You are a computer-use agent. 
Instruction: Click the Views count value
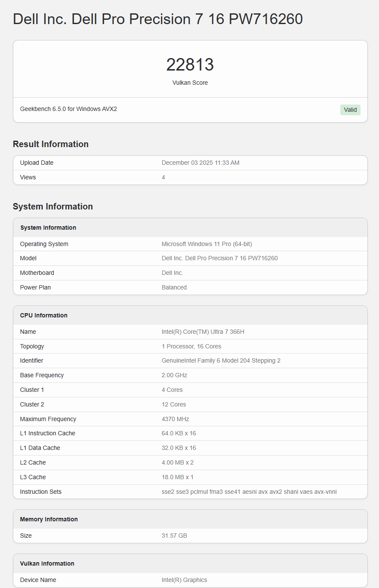tap(163, 177)
